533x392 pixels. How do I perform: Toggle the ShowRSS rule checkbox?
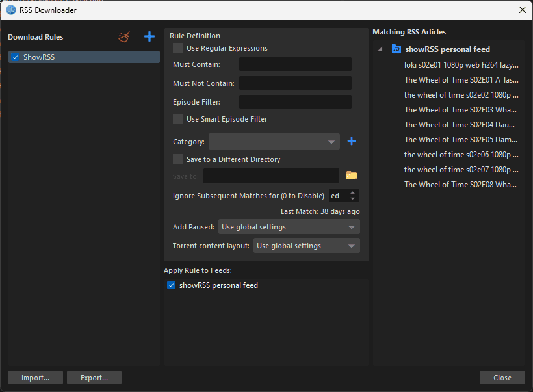click(x=16, y=57)
